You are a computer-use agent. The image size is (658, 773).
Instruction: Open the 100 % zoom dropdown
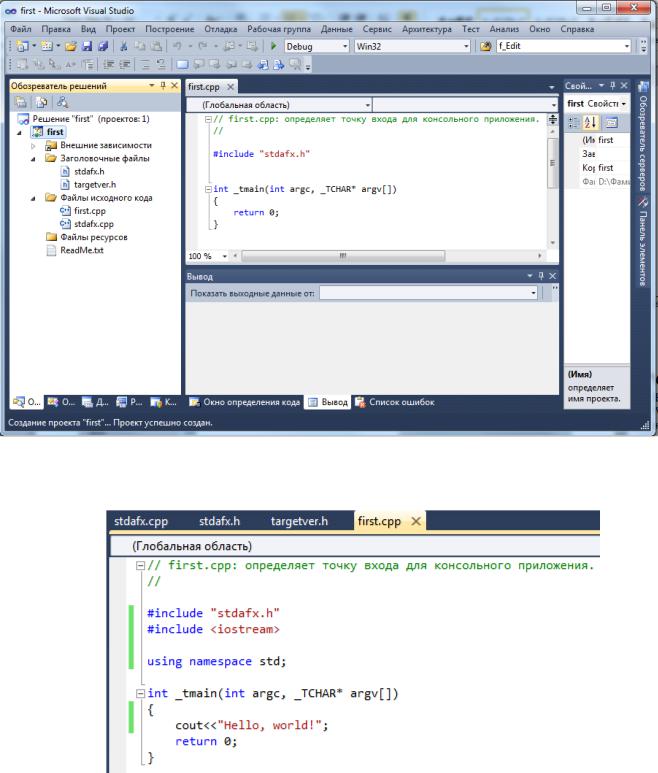coord(225,256)
